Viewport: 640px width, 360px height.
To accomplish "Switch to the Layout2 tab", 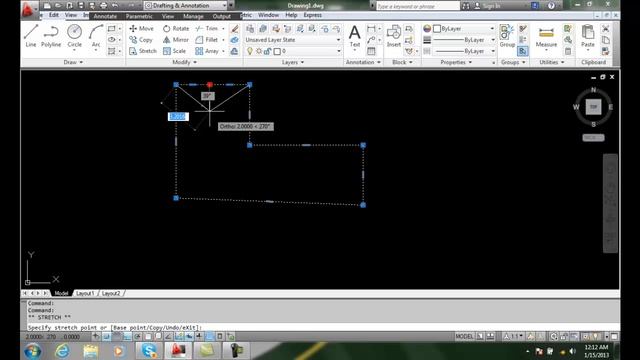I will (111, 293).
